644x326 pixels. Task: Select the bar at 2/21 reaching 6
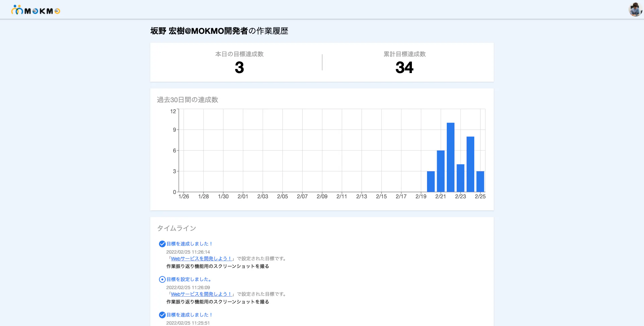coord(440,171)
